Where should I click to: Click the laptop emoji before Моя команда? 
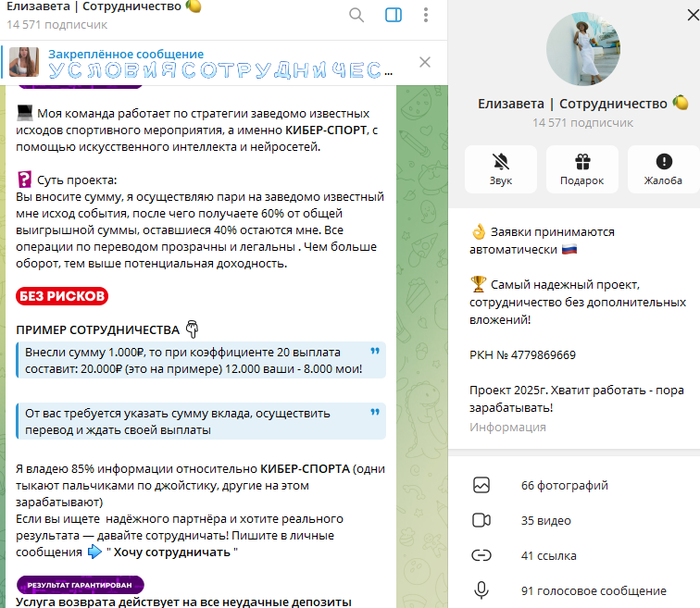pyautogui.click(x=25, y=113)
